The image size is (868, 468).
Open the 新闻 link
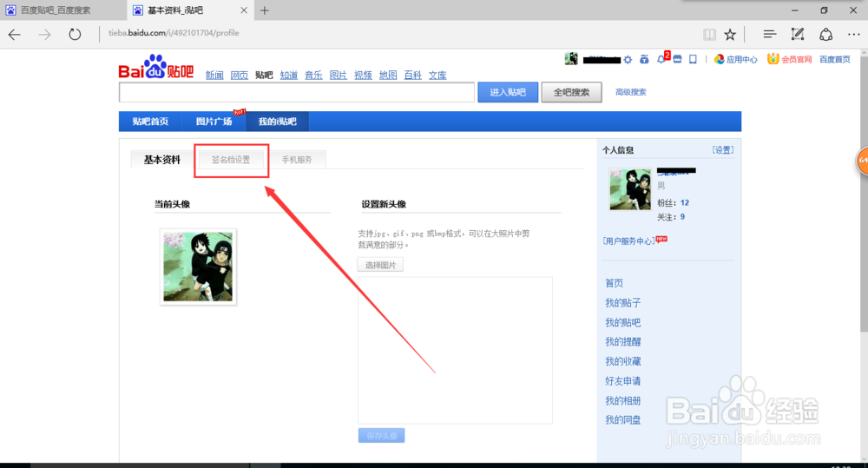tap(214, 76)
